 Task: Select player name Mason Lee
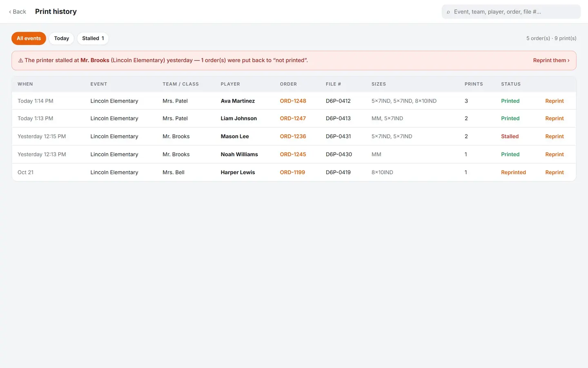pos(235,137)
